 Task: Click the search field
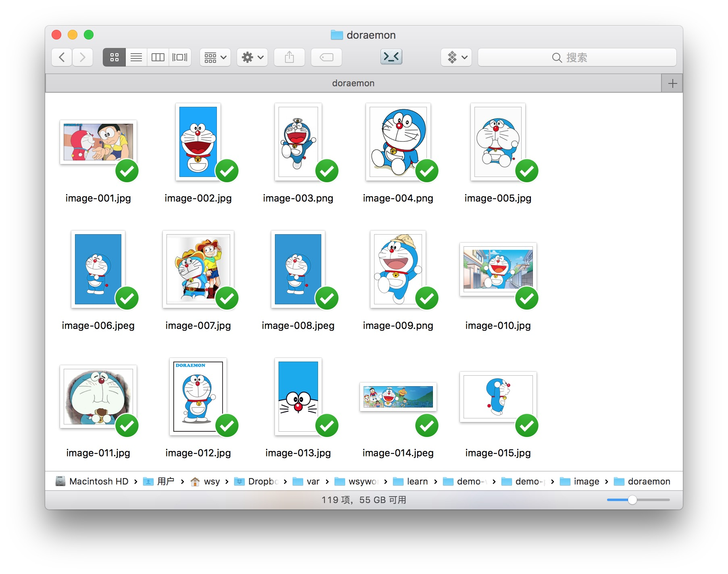[577, 57]
